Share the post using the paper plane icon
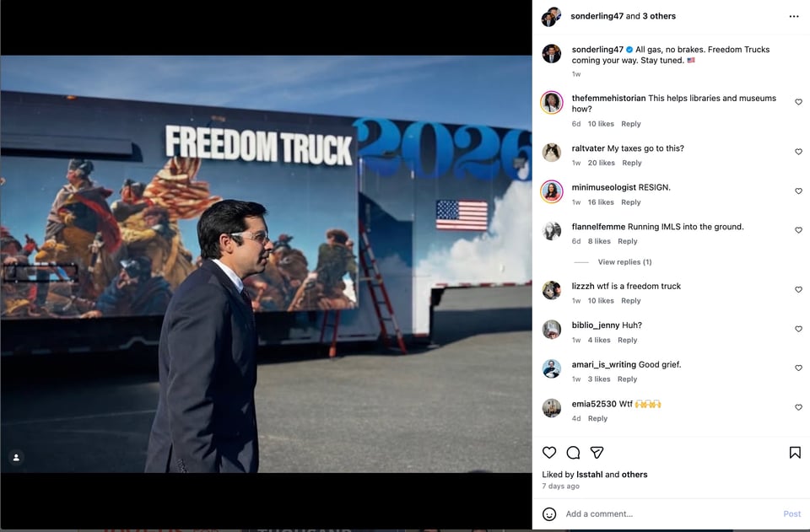The height and width of the screenshot is (532, 810). (597, 453)
